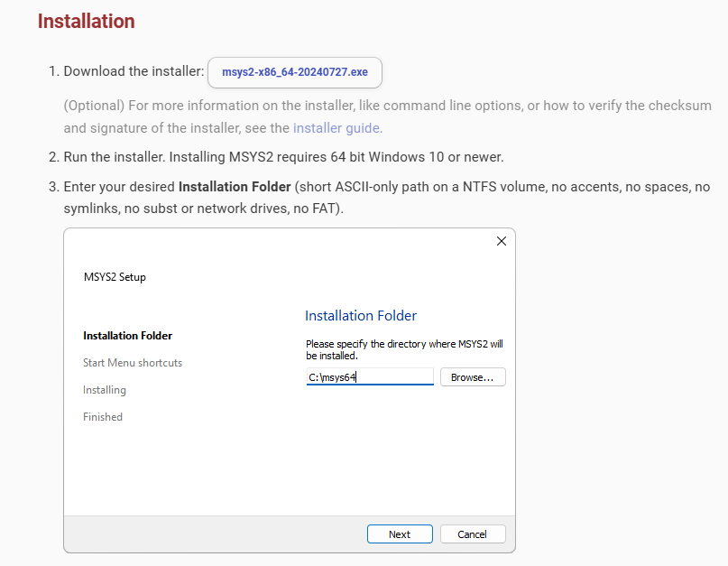Select the Installing step in sidebar
This screenshot has height=566, width=728.
(105, 390)
